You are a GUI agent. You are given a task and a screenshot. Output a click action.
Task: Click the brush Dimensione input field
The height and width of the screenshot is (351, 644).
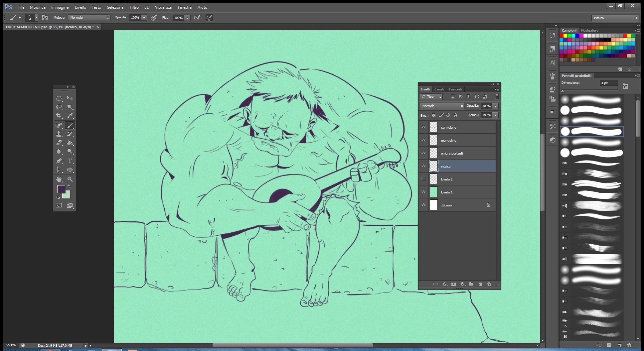point(608,83)
